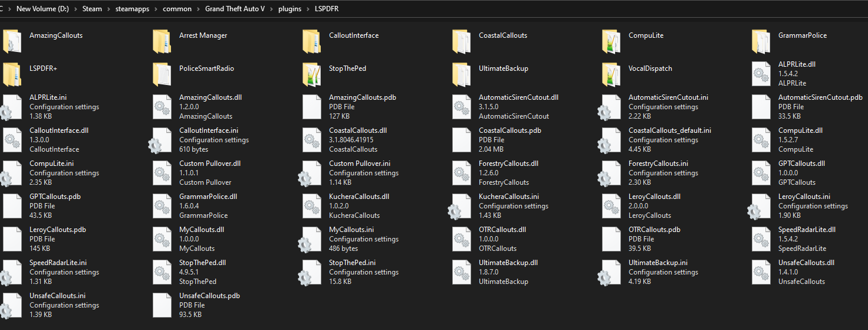Select the CompuLite.ini file icon
868x330 pixels.
pyautogui.click(x=12, y=173)
